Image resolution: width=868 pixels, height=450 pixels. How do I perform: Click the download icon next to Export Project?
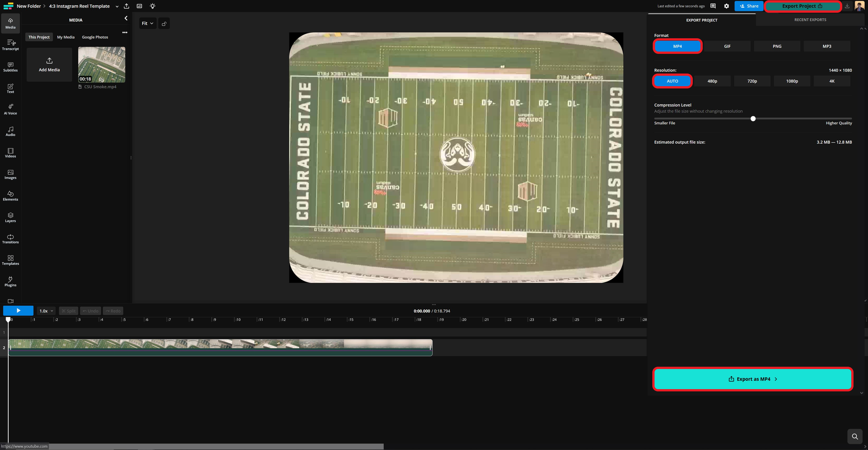[x=847, y=6]
